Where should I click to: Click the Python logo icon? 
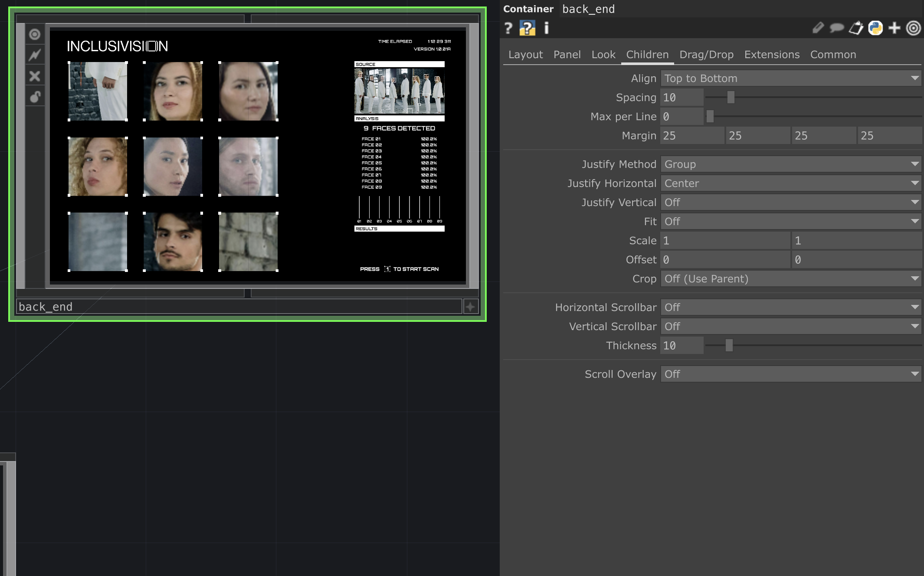[875, 29]
